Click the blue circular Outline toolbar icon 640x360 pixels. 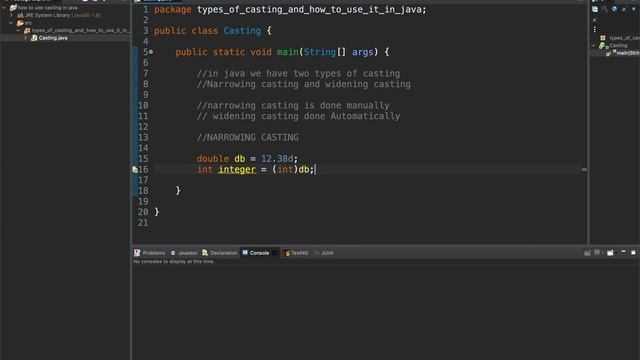click(614, 9)
